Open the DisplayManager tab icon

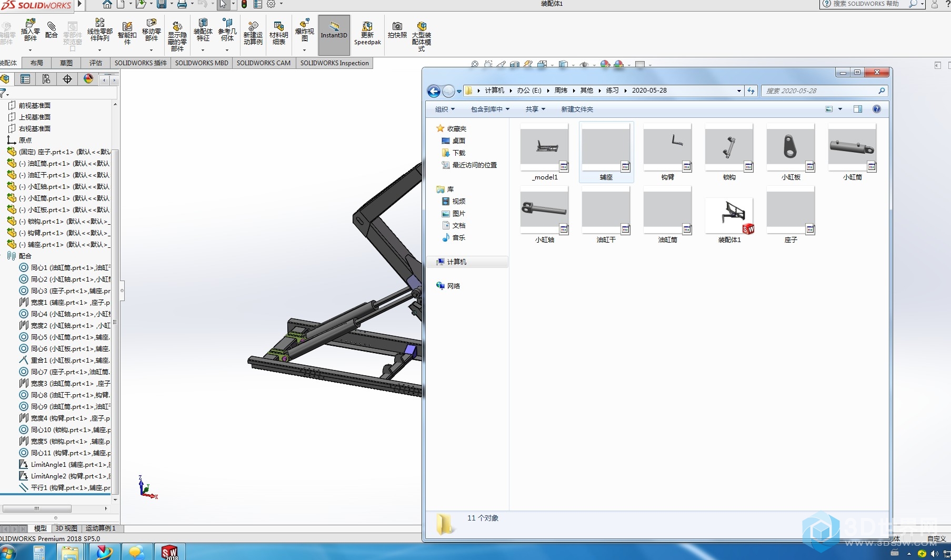tap(88, 79)
